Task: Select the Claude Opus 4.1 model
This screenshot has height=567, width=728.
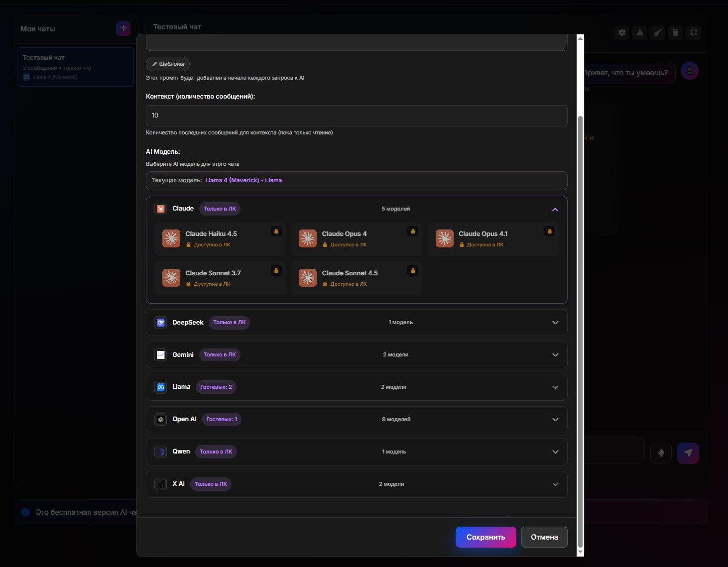Action: [x=493, y=239]
